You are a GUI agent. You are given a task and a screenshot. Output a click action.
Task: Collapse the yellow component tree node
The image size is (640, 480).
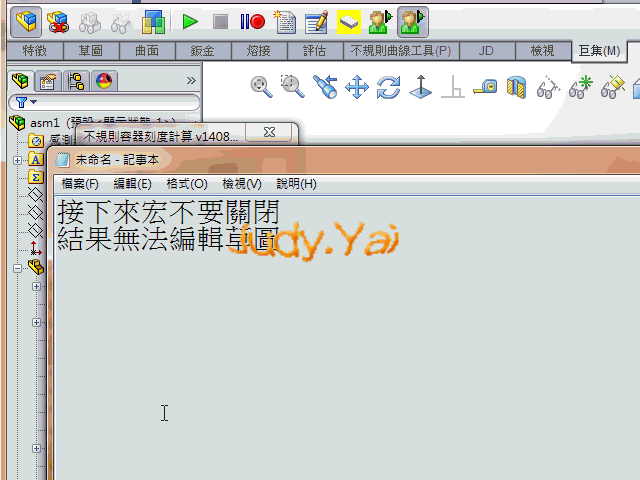pos(17,268)
